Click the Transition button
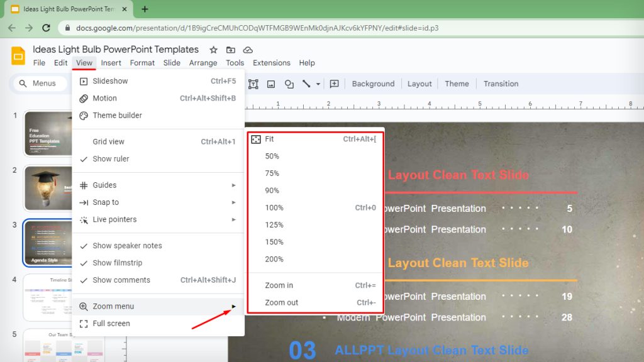This screenshot has height=362, width=644. tap(501, 84)
